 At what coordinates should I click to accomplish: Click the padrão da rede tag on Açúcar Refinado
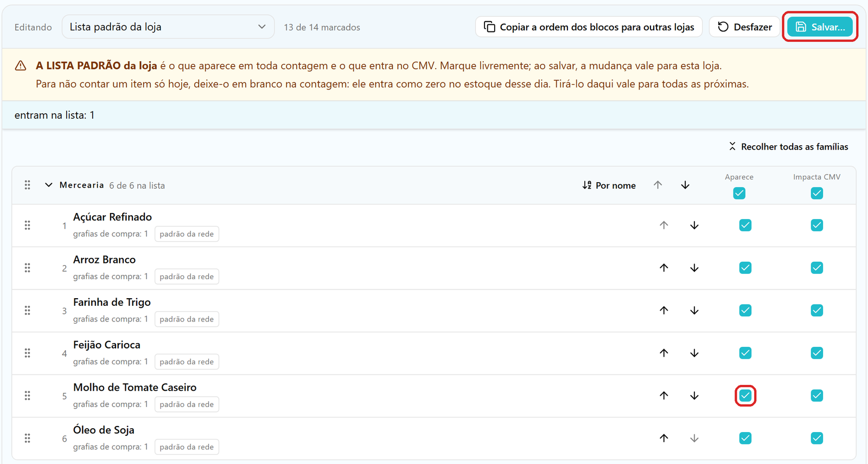tap(187, 234)
